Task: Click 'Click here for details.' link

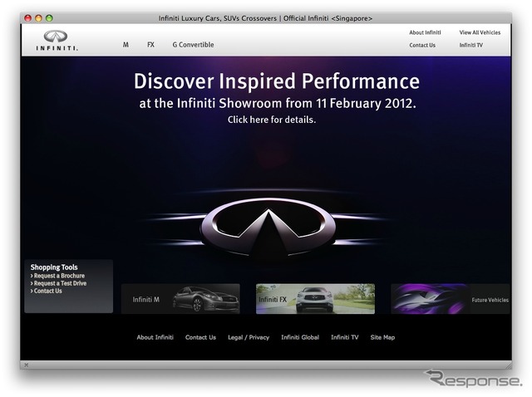Action: click(272, 120)
